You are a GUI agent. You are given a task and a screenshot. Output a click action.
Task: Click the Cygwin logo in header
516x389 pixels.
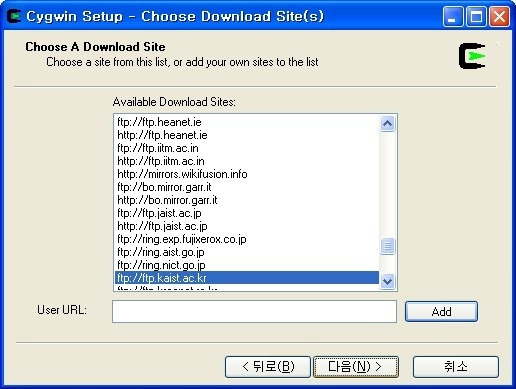(x=472, y=56)
